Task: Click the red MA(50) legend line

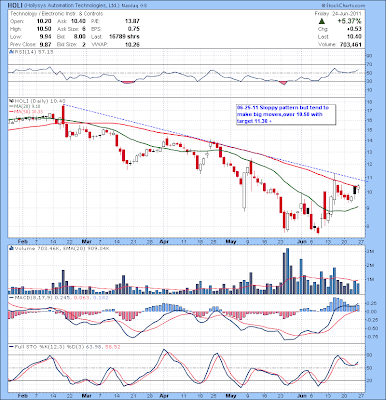Action: (x=10, y=111)
